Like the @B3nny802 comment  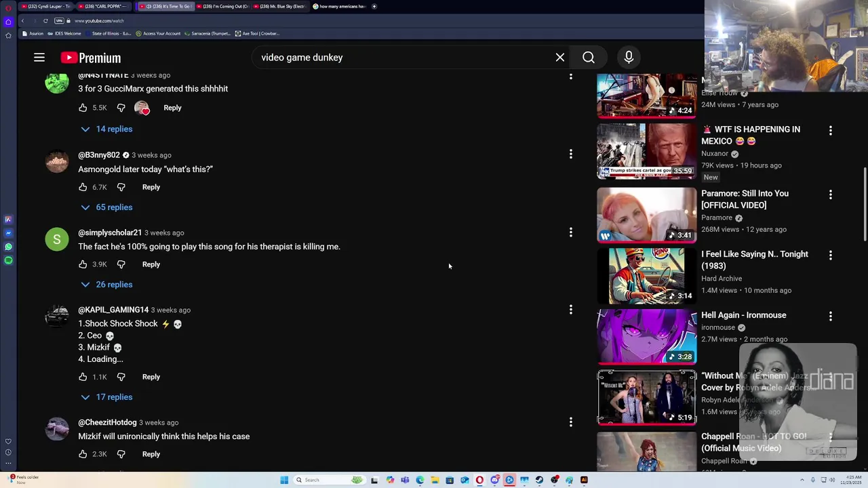pos(83,187)
